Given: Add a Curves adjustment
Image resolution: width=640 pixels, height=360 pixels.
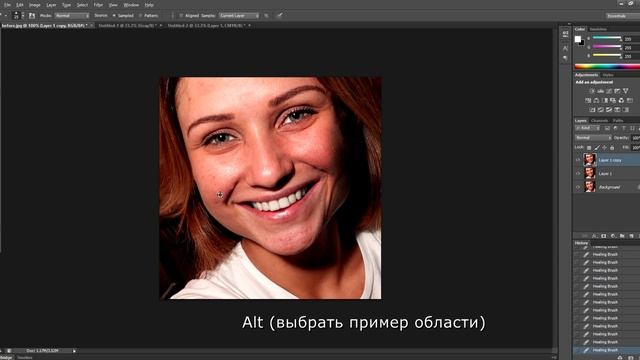Looking at the screenshot, I should pos(609,91).
